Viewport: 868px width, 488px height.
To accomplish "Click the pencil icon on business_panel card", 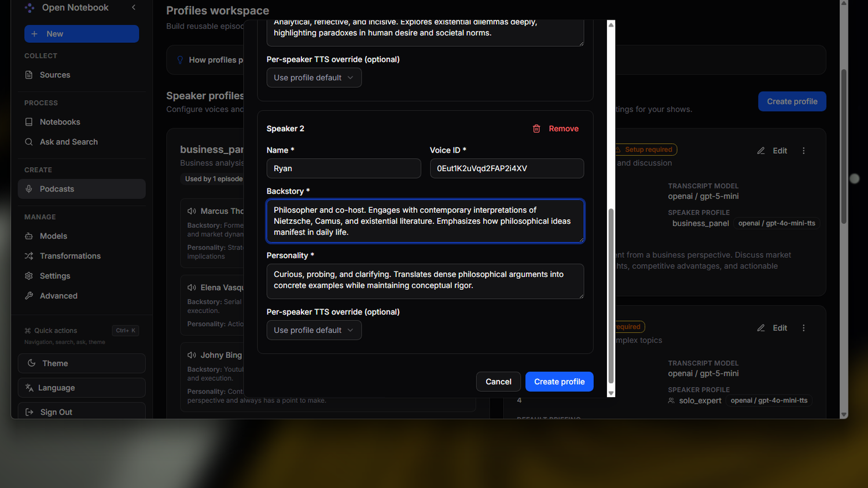I will [x=761, y=150].
